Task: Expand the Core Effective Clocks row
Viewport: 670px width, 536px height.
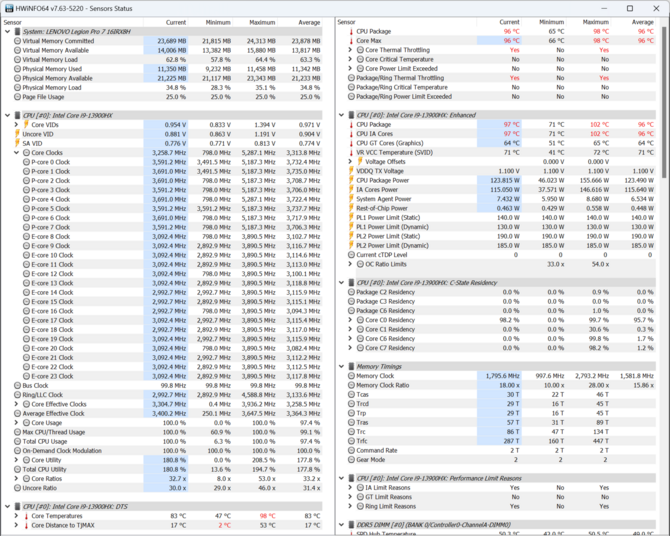Action: coord(16,404)
